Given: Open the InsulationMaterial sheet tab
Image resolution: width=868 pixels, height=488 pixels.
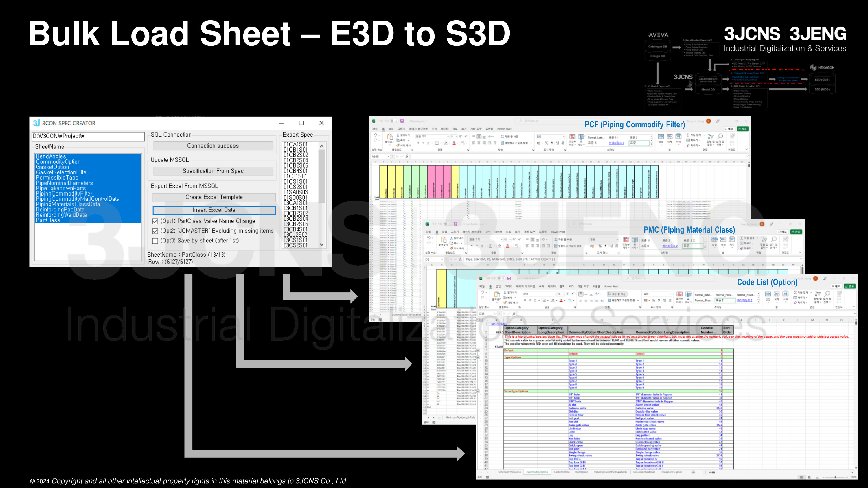Looking at the screenshot, I should coord(644,472).
